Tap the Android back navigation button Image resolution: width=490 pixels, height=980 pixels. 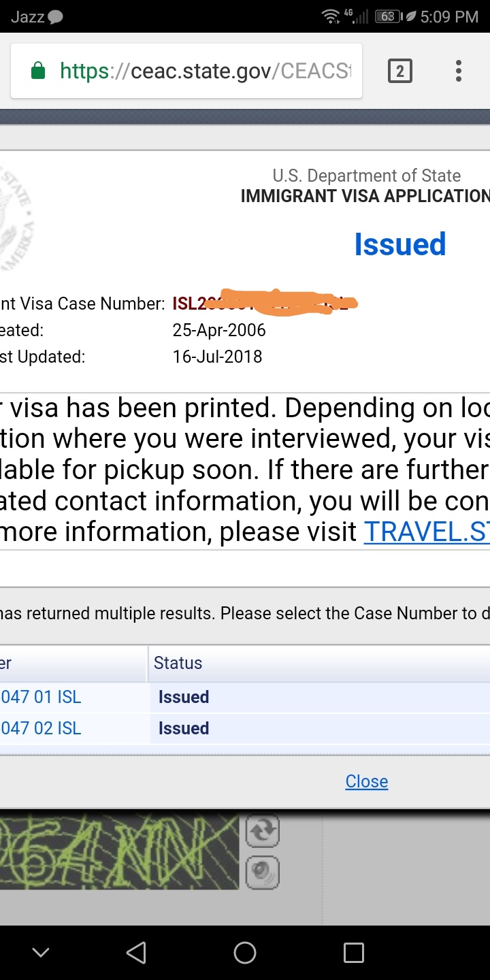(x=136, y=953)
